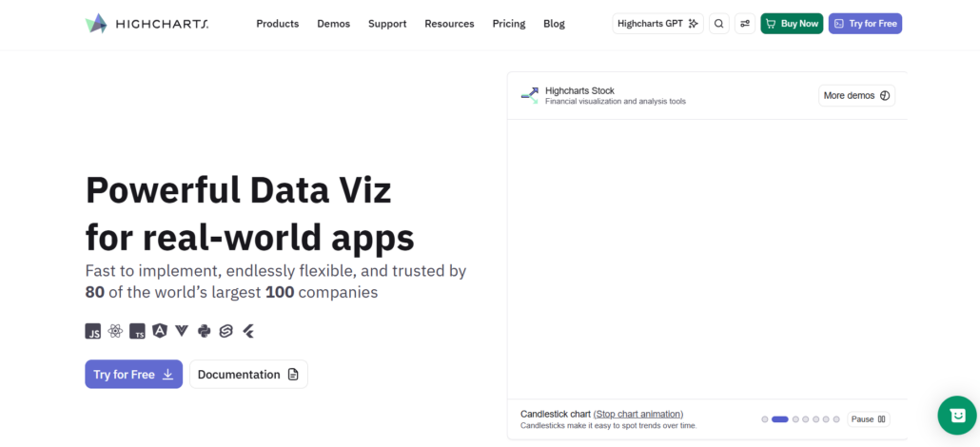The height and width of the screenshot is (447, 980).
Task: Select the last carousel dot indicator
Action: (x=836, y=419)
